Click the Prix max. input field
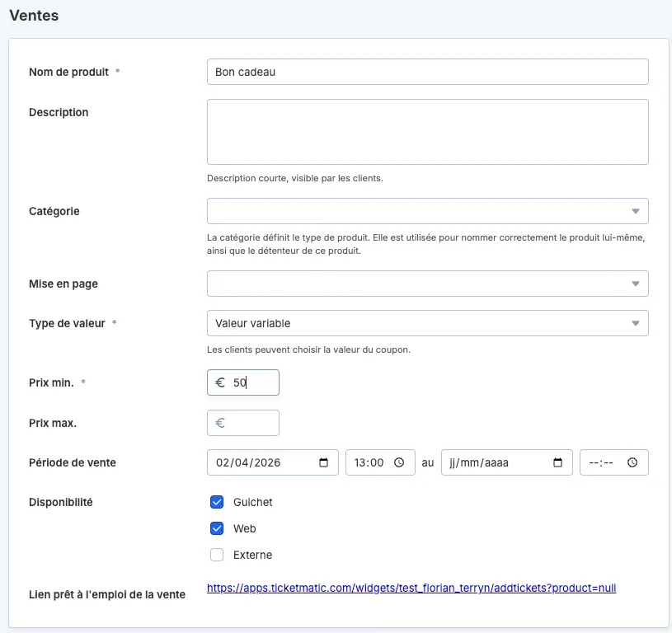The image size is (672, 633). [243, 423]
